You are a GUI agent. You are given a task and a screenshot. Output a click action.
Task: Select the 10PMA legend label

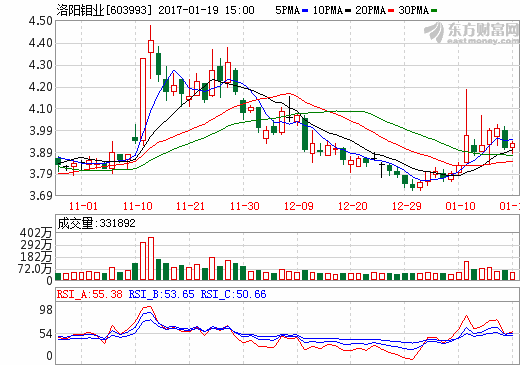328,10
